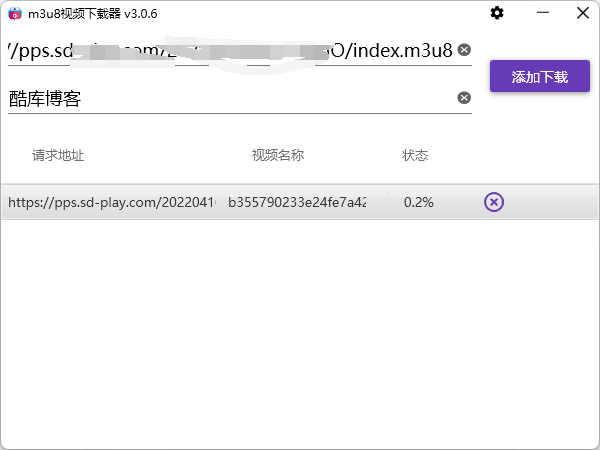Click the 添加下载 button
This screenshot has width=600, height=450.
tap(540, 76)
